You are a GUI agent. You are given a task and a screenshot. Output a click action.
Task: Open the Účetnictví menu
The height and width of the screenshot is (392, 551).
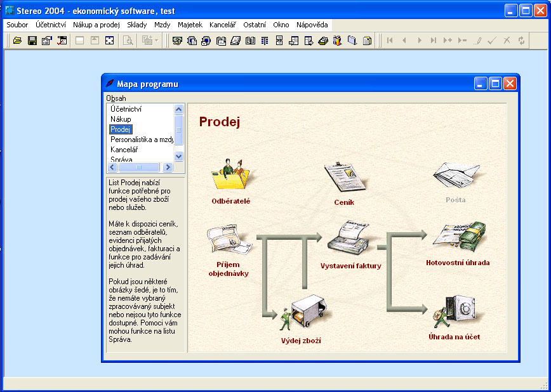[51, 25]
